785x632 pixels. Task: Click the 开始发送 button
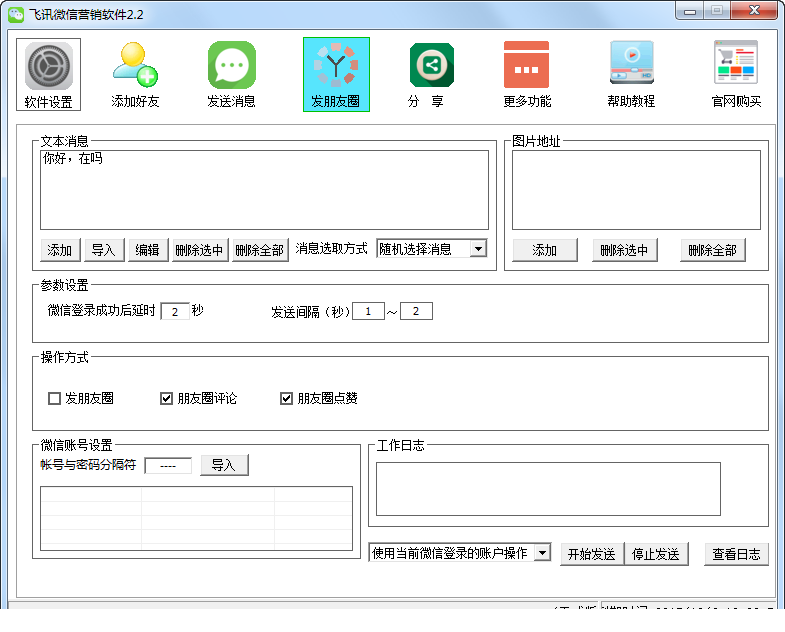pyautogui.click(x=592, y=554)
